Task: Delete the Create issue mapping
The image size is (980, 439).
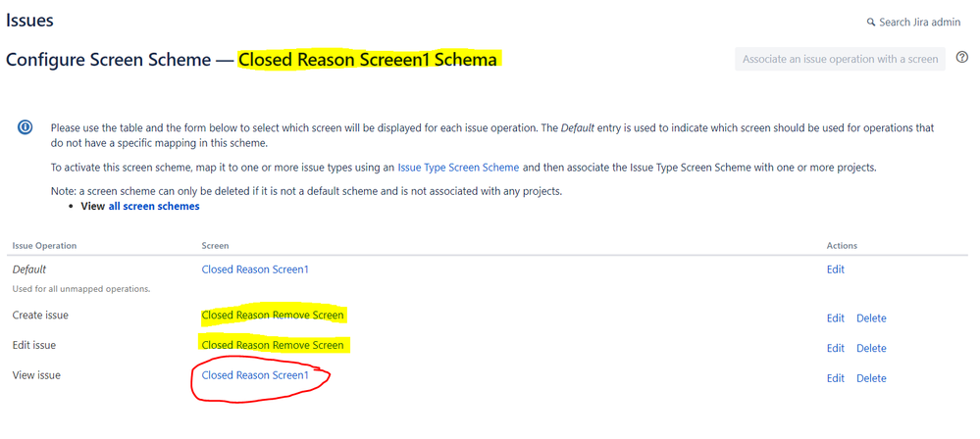Action: point(871,318)
